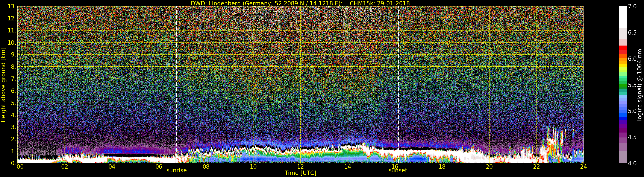The height and width of the screenshot is (177, 644).
Task: Click the time tick label '00'
Action: pos(20,167)
